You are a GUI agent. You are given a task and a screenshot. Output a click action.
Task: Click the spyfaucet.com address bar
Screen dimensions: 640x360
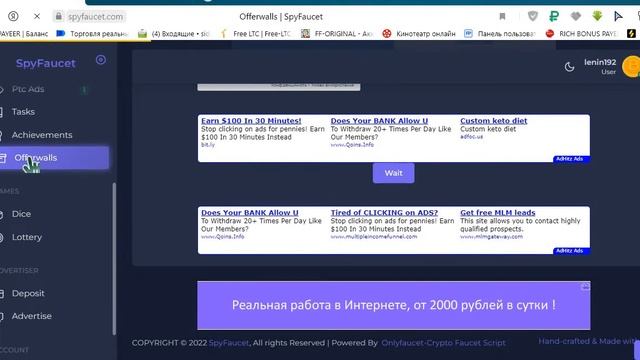pyautogui.click(x=95, y=17)
